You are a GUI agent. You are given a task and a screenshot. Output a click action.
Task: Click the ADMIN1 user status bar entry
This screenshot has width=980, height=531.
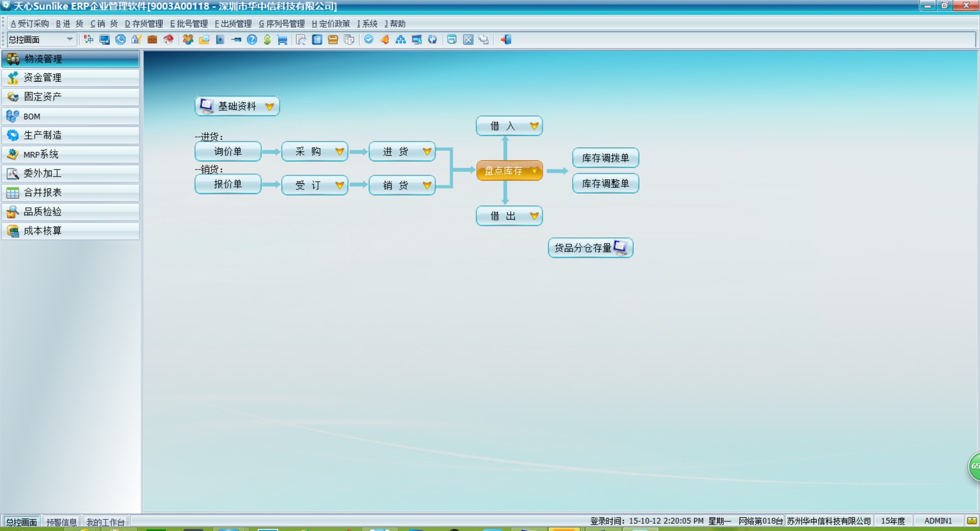point(938,521)
